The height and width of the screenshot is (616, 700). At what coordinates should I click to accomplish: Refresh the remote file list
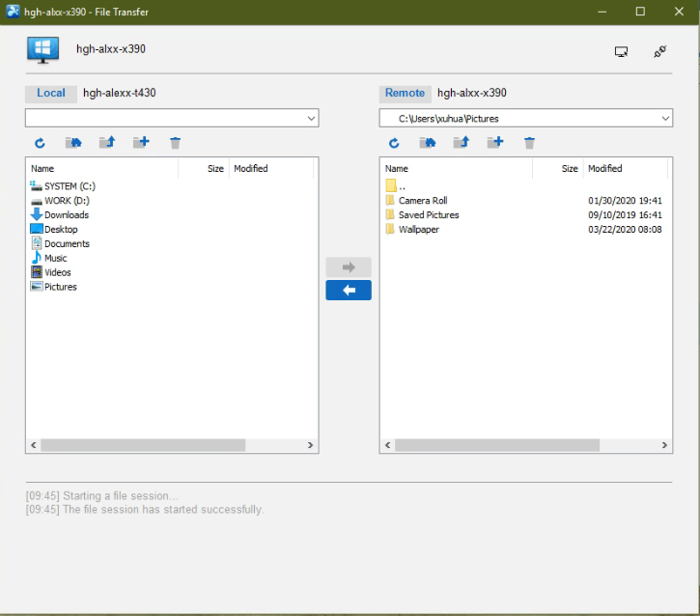[394, 143]
